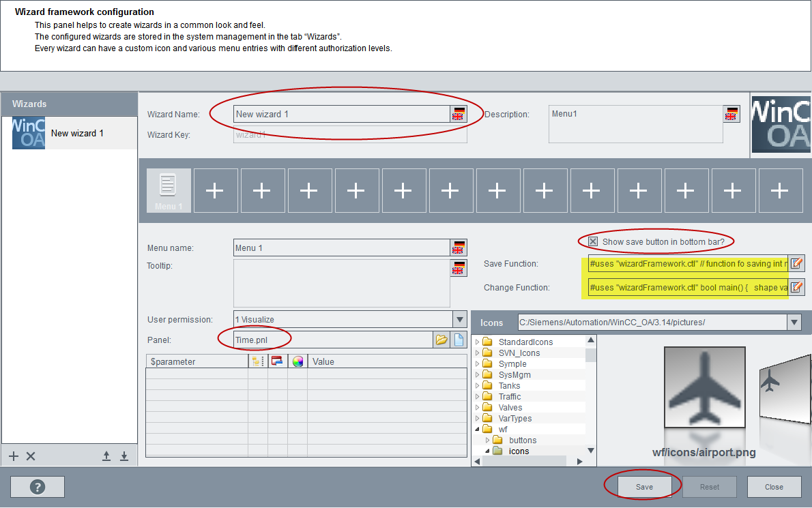This screenshot has width=812, height=508.
Task: Toggle 'Show save button in bottom bar' checkbox
Action: [593, 241]
